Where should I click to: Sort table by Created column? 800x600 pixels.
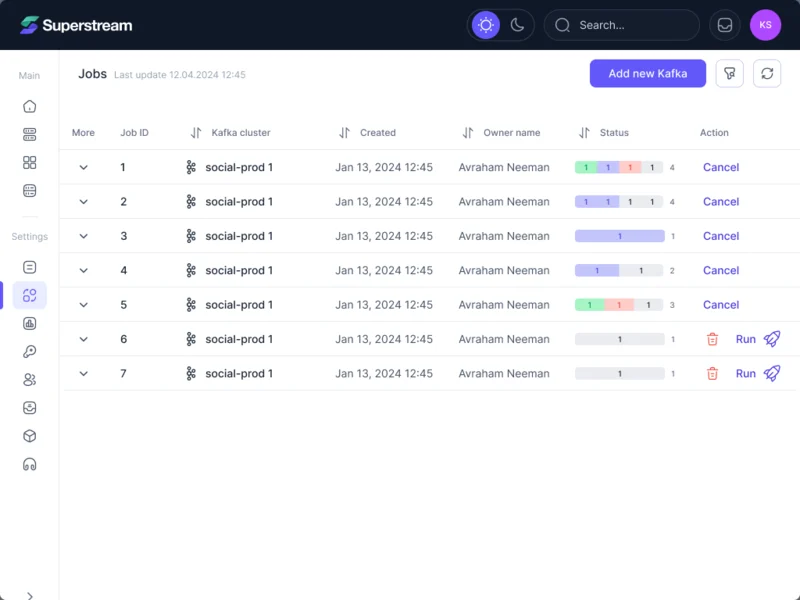344,133
